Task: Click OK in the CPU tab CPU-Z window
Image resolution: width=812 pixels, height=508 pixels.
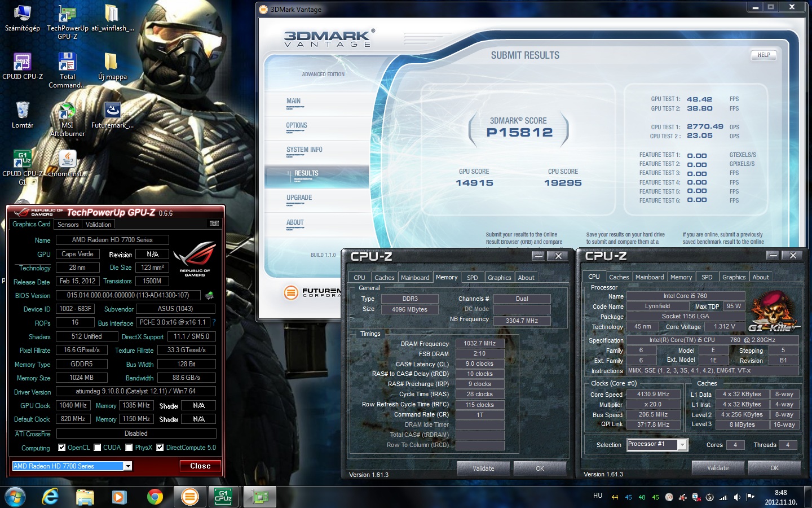Action: [x=774, y=467]
